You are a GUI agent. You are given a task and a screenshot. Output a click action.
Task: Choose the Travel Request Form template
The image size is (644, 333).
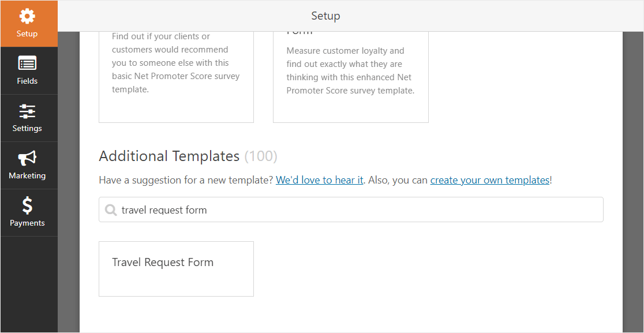click(x=176, y=269)
